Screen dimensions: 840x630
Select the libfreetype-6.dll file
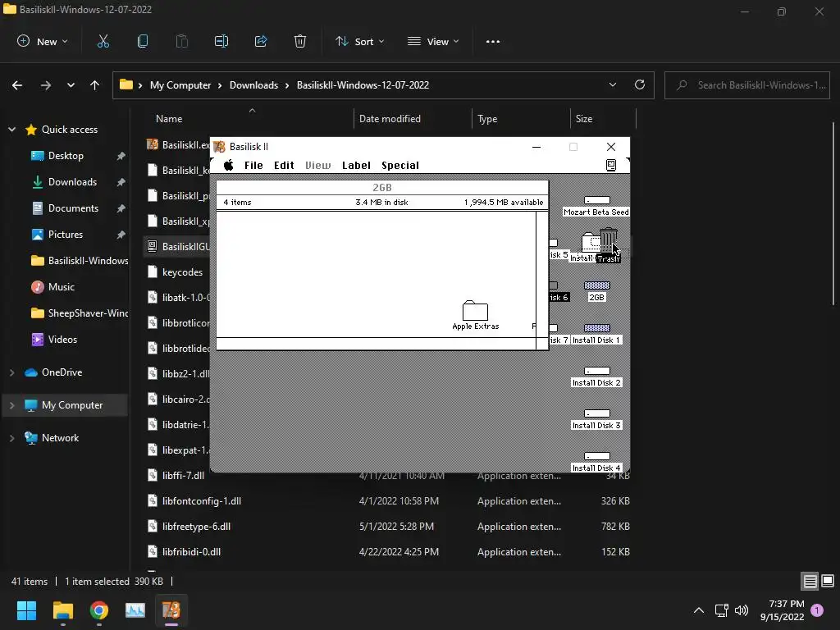coord(196,527)
